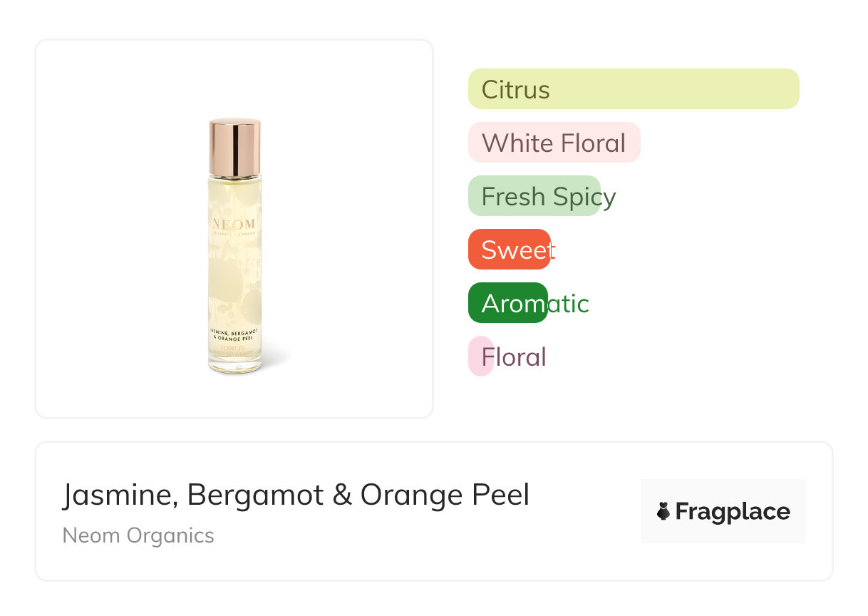Click the rose-gold cap of the perfume bottle

point(234,147)
